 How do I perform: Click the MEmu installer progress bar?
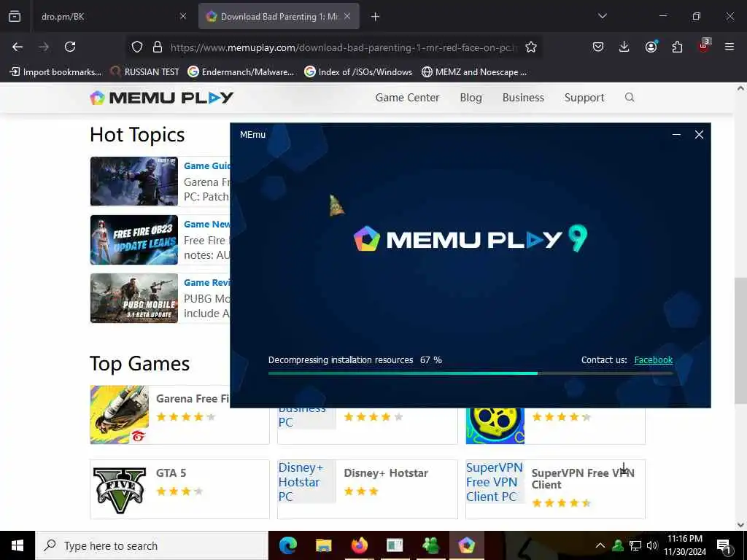tap(471, 373)
